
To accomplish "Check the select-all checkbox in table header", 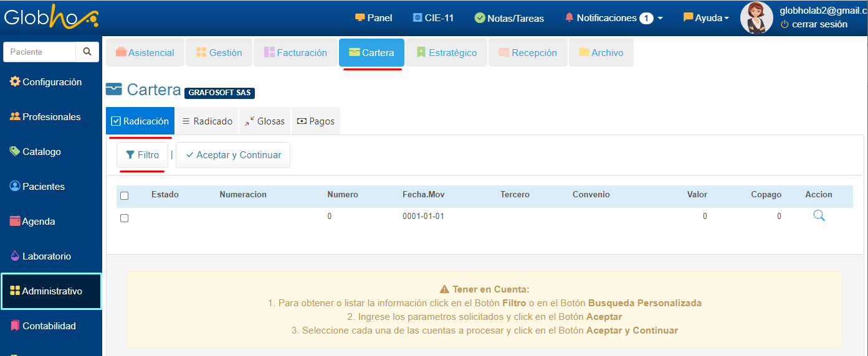I will coord(125,195).
